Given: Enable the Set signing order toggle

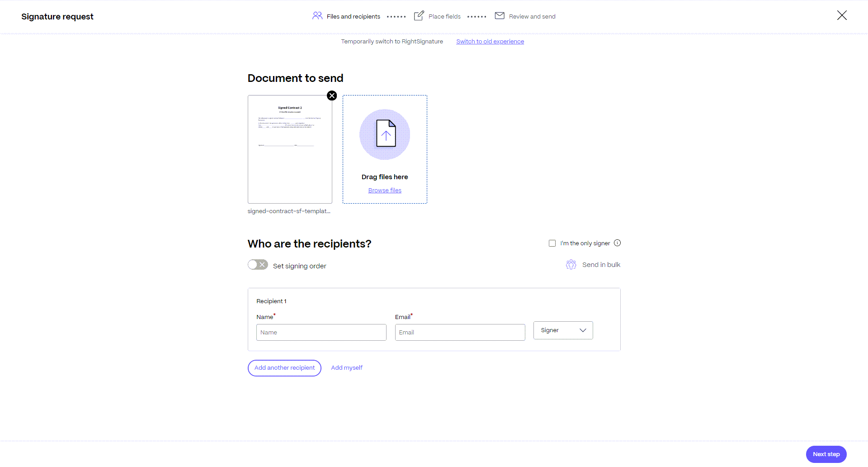Looking at the screenshot, I should (258, 265).
